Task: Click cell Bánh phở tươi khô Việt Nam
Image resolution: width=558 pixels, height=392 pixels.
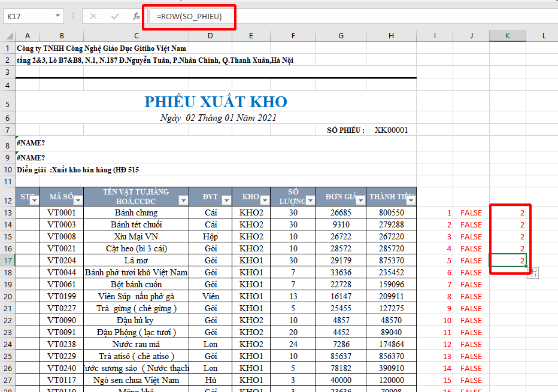Action: (137, 272)
